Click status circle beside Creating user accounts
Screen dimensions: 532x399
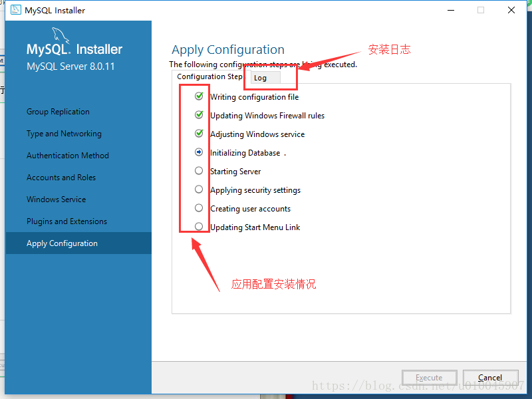pyautogui.click(x=199, y=208)
